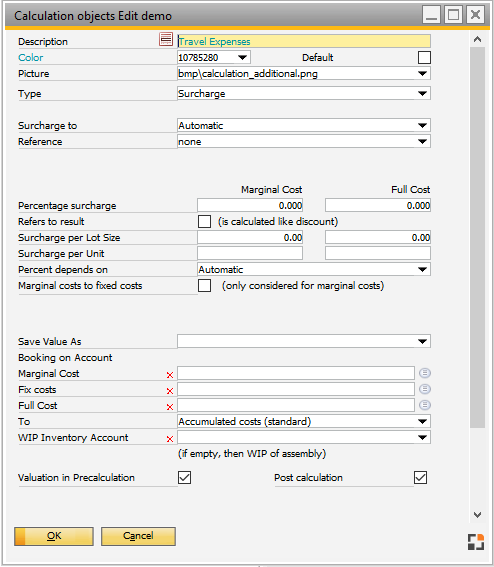Click the Marginal Cost column header text

[x=272, y=189]
